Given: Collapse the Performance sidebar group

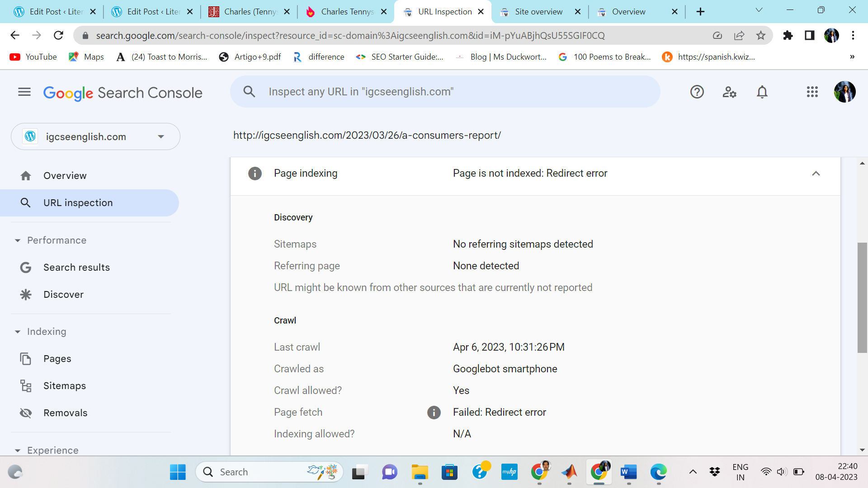Looking at the screenshot, I should pyautogui.click(x=18, y=240).
